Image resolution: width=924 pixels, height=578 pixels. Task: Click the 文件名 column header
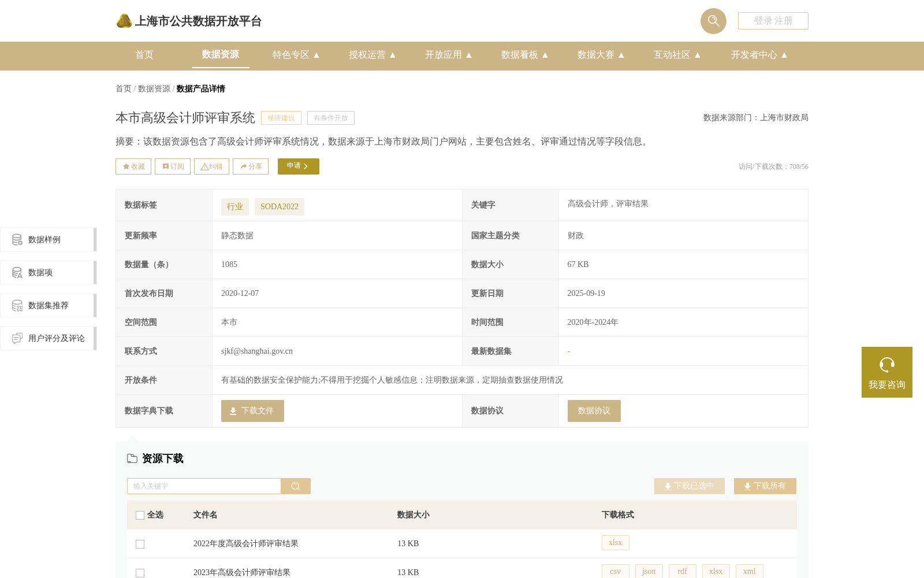point(206,515)
